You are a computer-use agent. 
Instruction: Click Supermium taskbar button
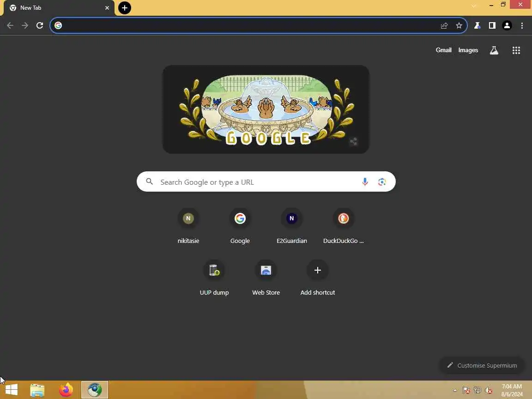point(95,390)
